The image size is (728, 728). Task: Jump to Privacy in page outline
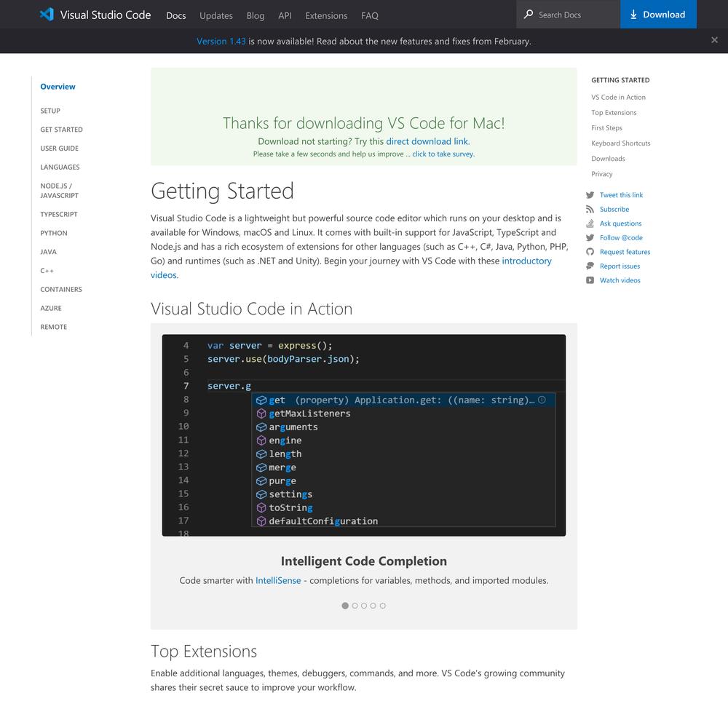[x=602, y=174]
